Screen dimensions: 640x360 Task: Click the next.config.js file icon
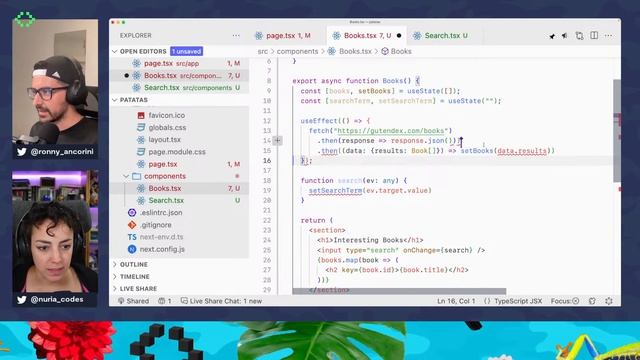point(132,249)
